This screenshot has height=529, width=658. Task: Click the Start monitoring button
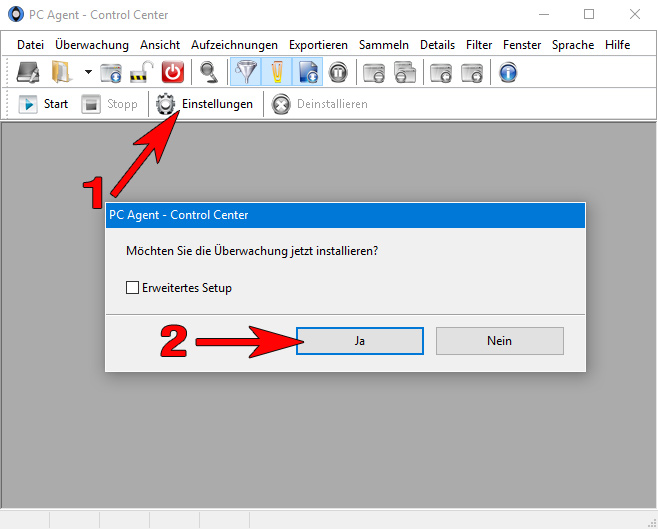[x=43, y=104]
